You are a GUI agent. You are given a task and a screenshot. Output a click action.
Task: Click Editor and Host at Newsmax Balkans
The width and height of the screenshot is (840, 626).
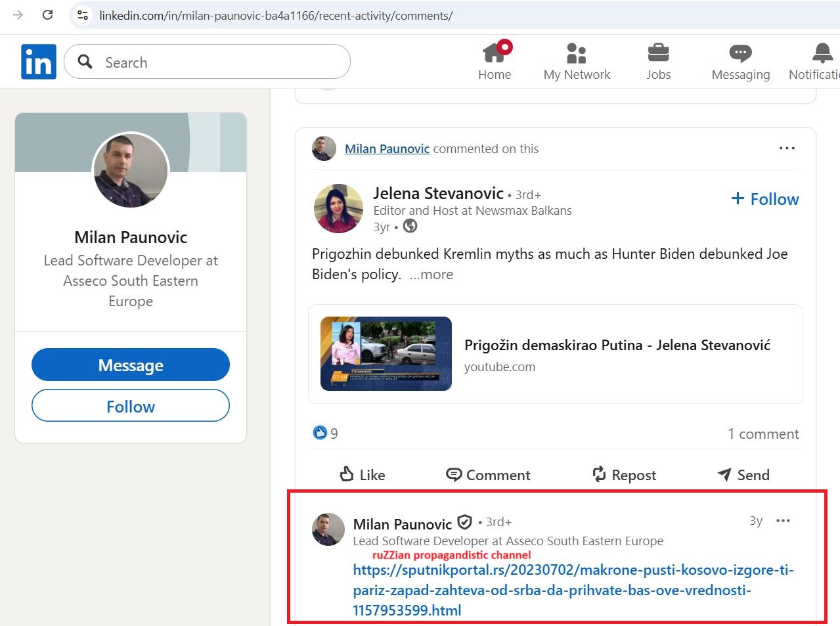click(472, 210)
